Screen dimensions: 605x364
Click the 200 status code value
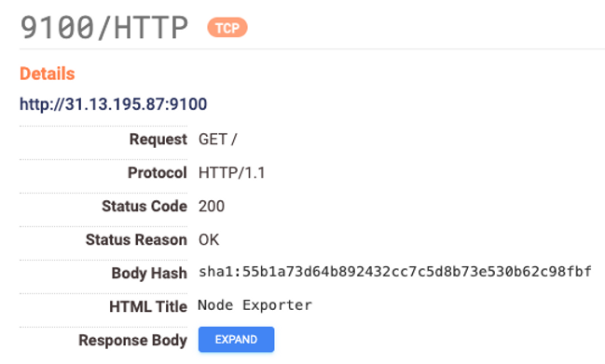[212, 206]
